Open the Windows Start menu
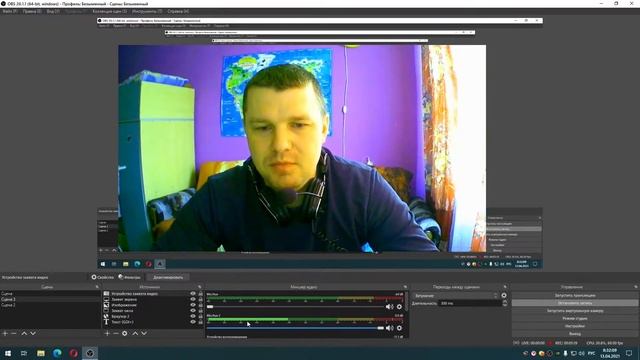The height and width of the screenshot is (360, 640). [8, 353]
